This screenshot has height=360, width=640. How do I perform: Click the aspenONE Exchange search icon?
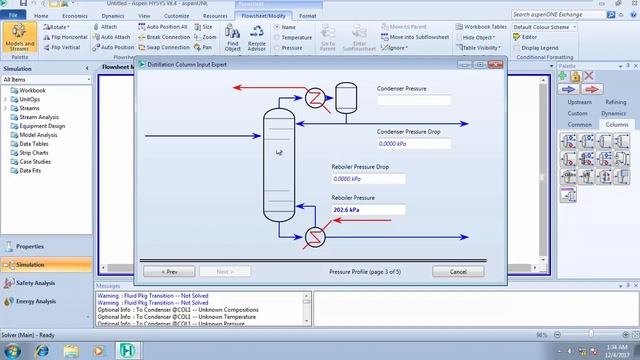point(611,15)
